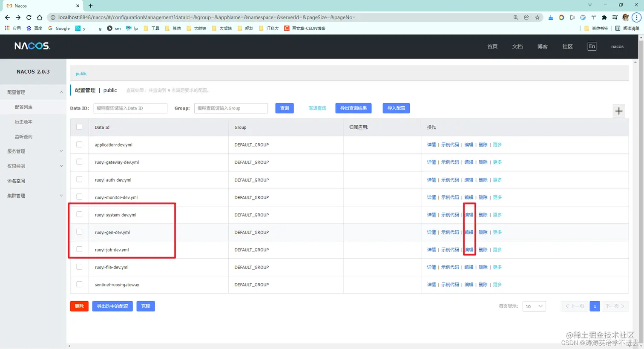The width and height of the screenshot is (644, 349).
Task: Open 更多 options for ruoyi-file-dev.yml
Action: click(x=497, y=267)
